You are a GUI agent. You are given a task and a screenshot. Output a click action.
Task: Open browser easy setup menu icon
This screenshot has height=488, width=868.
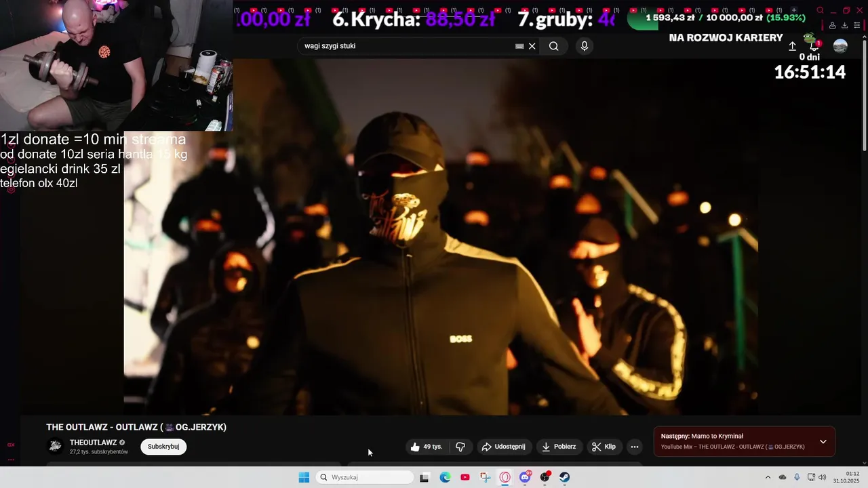point(857,26)
